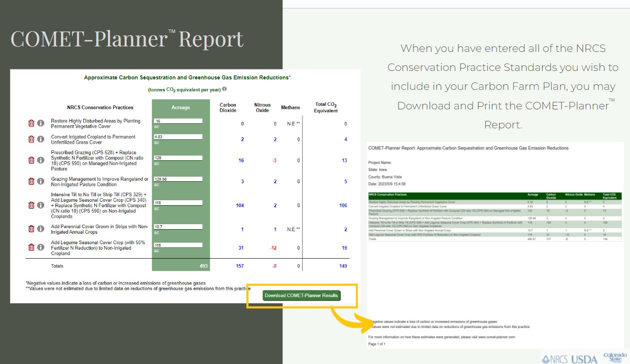Edit acreage field showing 120.98
Image resolution: width=630 pixels, height=364 pixels.
click(178, 179)
